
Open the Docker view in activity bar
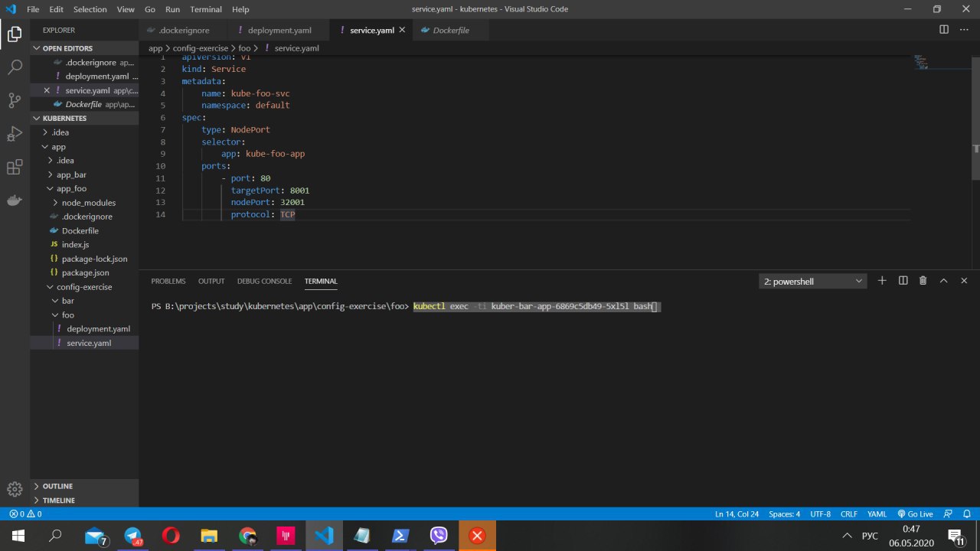(x=15, y=201)
